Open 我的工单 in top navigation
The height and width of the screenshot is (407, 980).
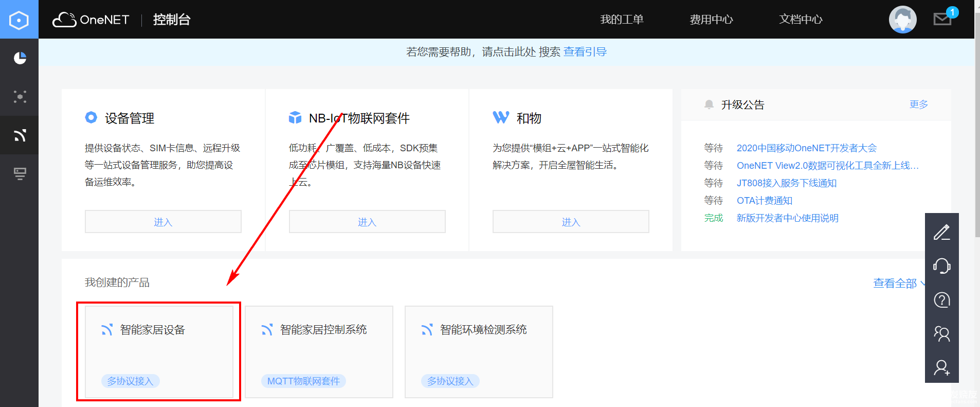(622, 20)
